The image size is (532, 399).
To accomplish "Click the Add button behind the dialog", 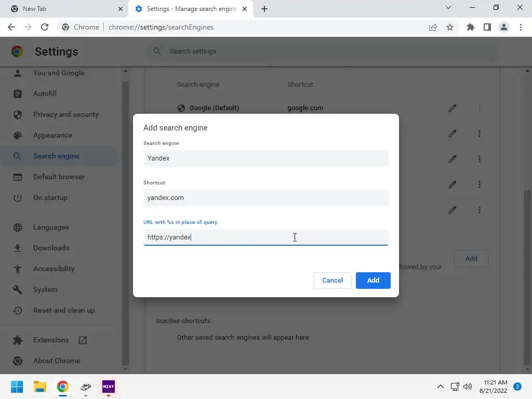I will point(471,259).
